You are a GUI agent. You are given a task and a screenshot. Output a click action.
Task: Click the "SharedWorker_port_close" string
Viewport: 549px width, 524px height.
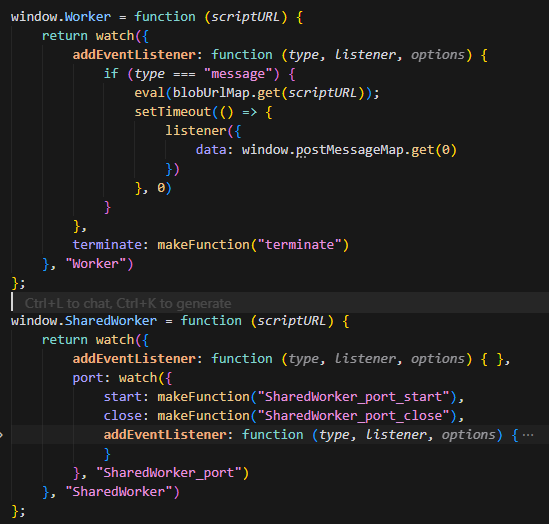point(354,415)
